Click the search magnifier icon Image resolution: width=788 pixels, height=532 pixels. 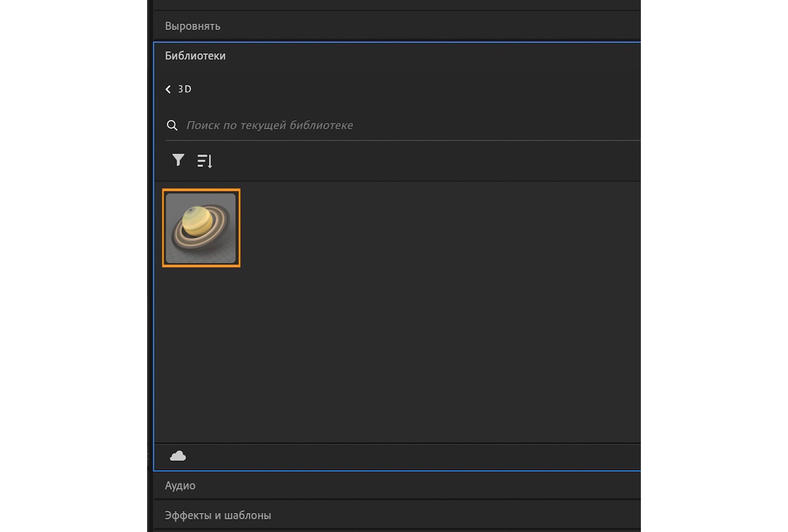(172, 125)
